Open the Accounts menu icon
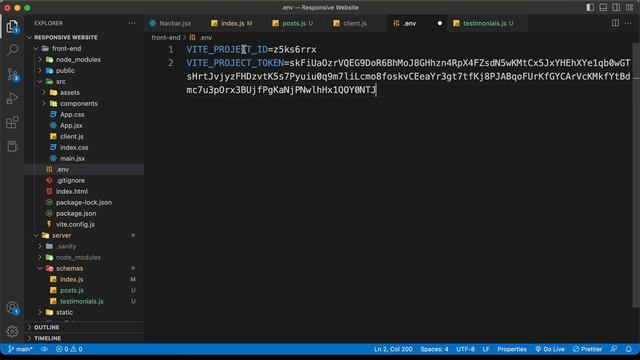The width and height of the screenshot is (640, 360). pos(12,307)
